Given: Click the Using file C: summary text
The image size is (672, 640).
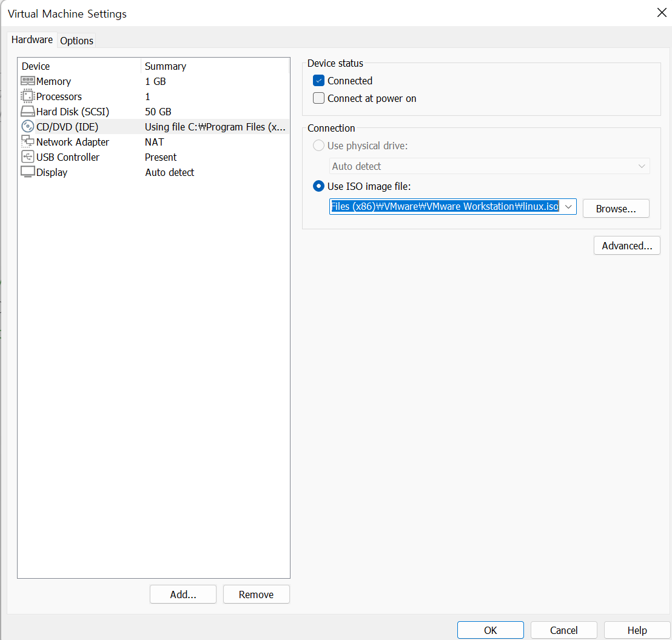Looking at the screenshot, I should coord(215,127).
